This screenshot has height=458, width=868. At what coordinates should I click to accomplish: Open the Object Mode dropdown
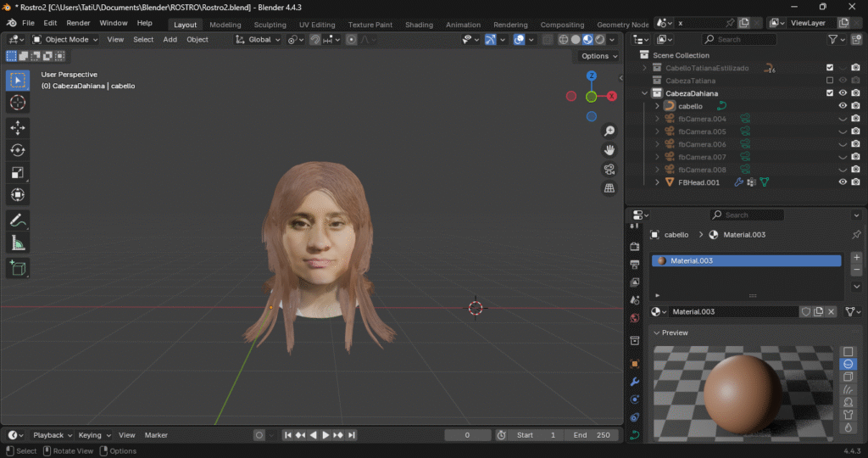[x=66, y=40]
